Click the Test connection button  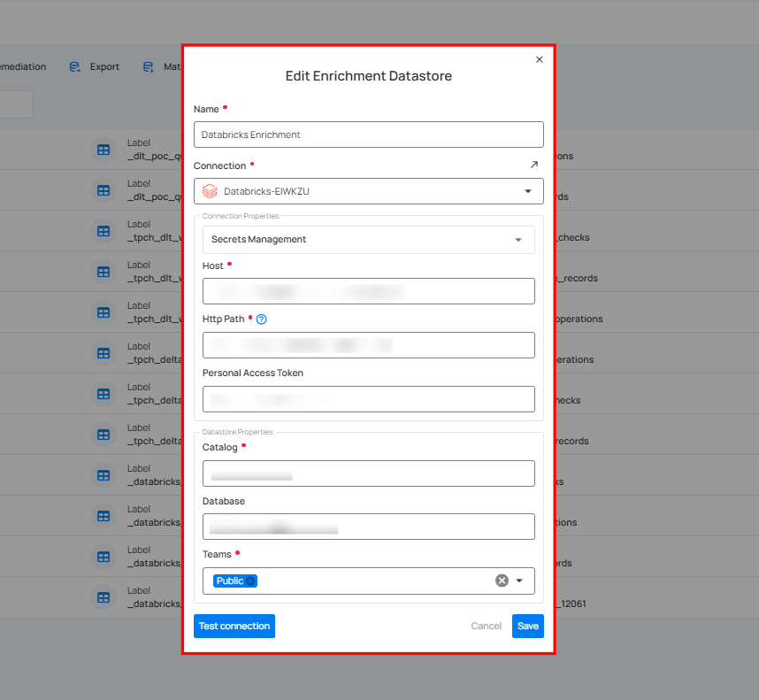click(x=234, y=626)
